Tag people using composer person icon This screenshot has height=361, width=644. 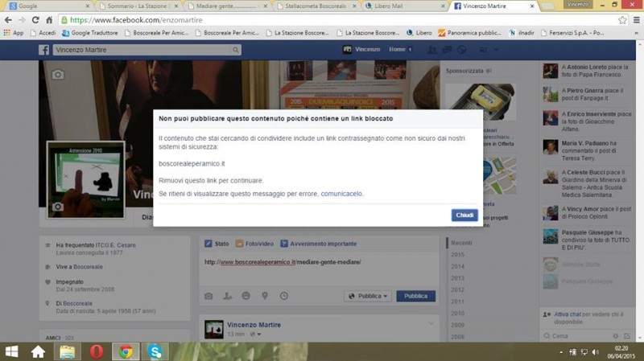pyautogui.click(x=227, y=296)
